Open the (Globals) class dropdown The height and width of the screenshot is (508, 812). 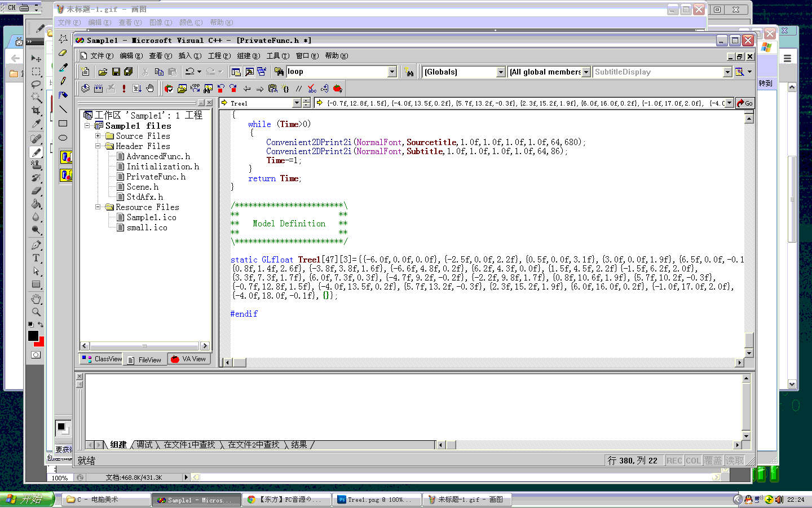pyautogui.click(x=501, y=72)
